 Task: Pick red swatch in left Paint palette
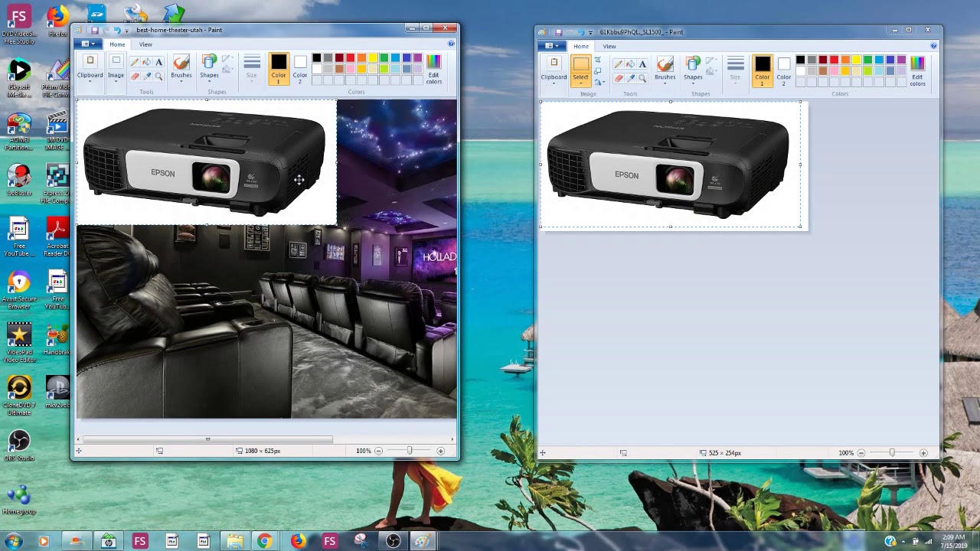pos(351,58)
